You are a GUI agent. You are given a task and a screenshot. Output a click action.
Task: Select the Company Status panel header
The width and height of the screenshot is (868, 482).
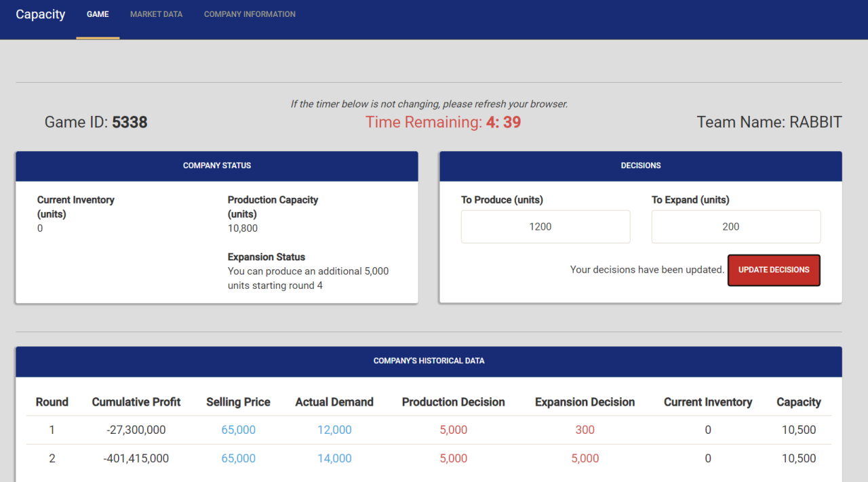(x=217, y=166)
